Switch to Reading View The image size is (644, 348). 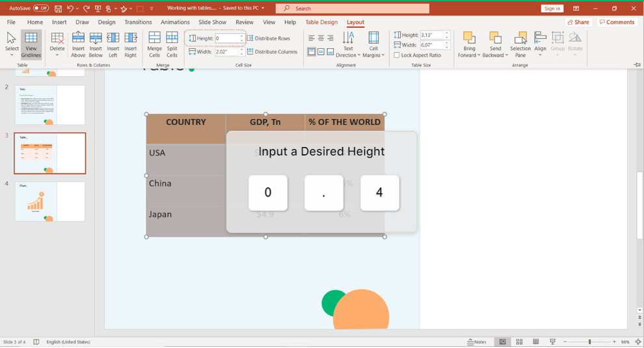(x=535, y=342)
